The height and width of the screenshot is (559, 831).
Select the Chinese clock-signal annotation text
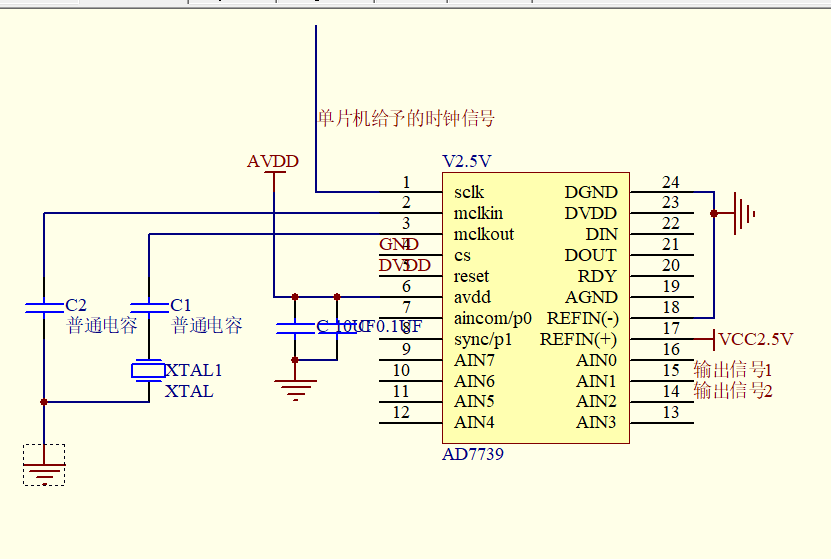pyautogui.click(x=406, y=118)
